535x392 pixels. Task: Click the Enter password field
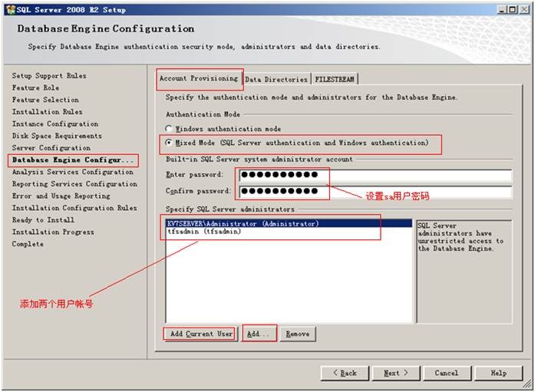coord(375,175)
